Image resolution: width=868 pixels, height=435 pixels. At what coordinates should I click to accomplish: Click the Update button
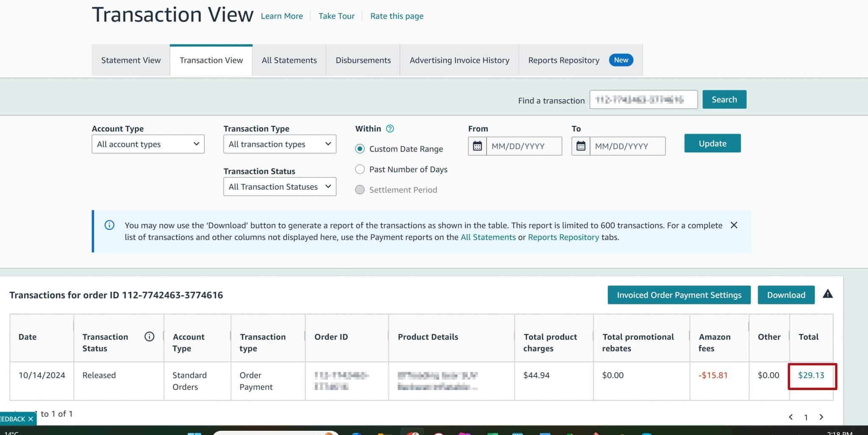point(712,143)
